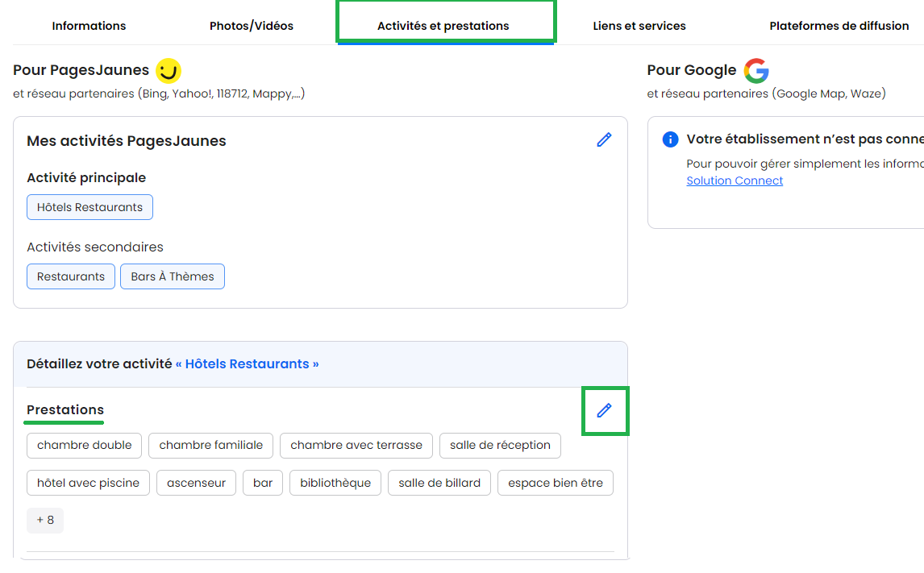Click the Prestations section heading

tap(65, 410)
